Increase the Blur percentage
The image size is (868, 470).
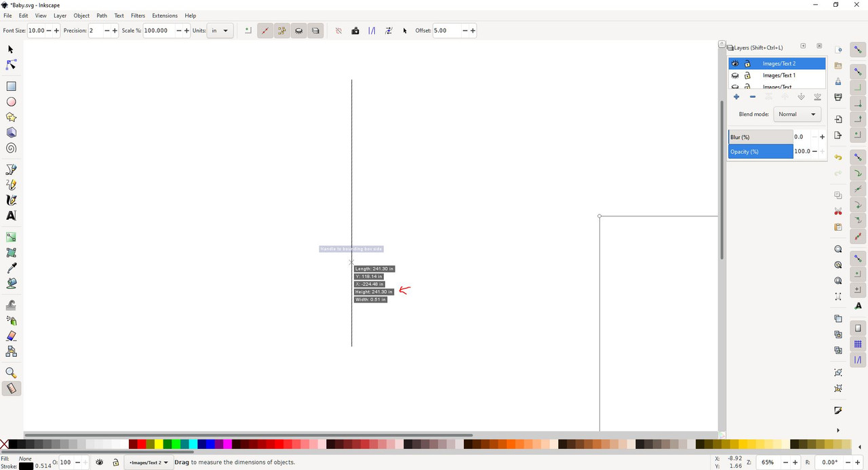823,137
